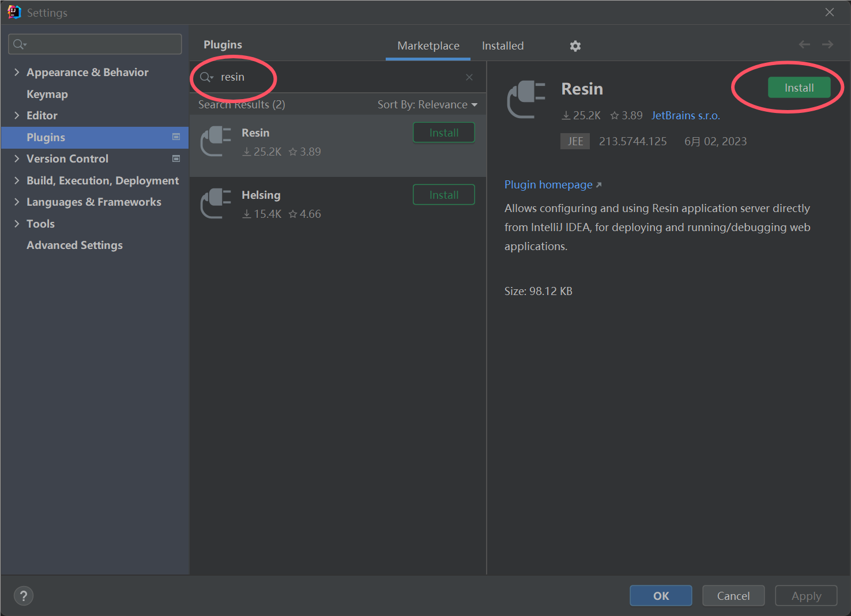Open the help question mark button

24,596
